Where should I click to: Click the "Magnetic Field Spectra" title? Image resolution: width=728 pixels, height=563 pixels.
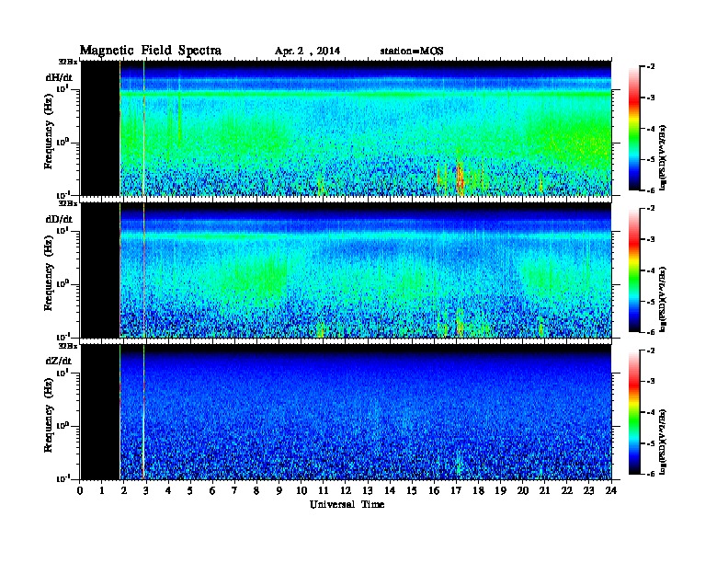pyautogui.click(x=151, y=51)
